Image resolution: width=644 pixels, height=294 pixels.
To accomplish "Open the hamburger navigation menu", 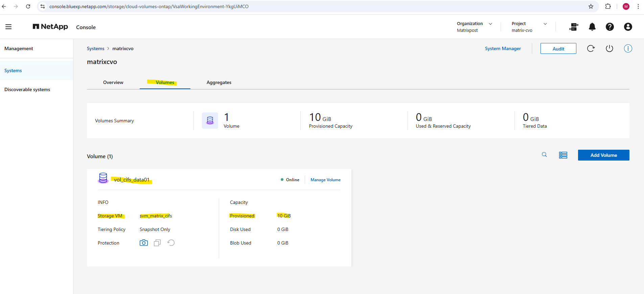I will click(x=8, y=27).
